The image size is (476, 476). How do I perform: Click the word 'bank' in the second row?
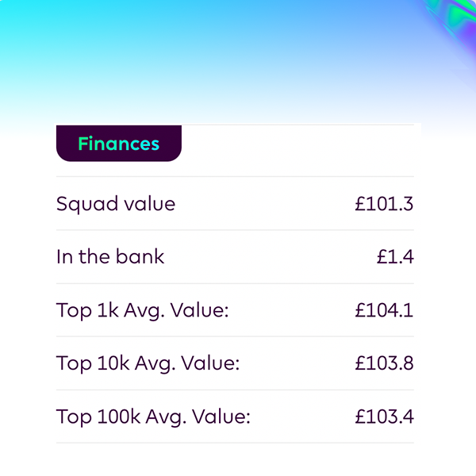(140, 256)
